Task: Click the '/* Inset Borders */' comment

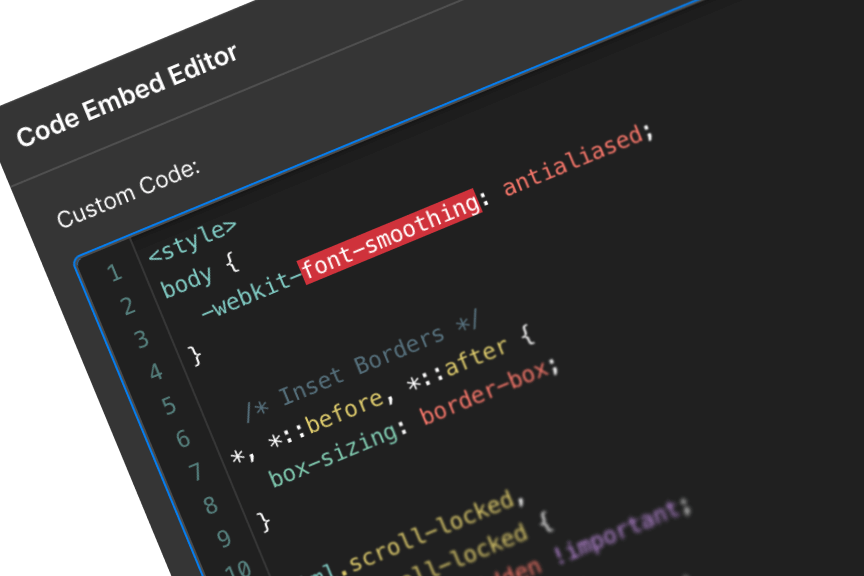Action: point(361,367)
